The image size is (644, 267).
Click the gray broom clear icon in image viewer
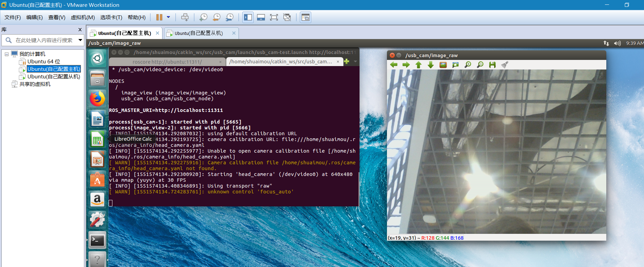505,65
